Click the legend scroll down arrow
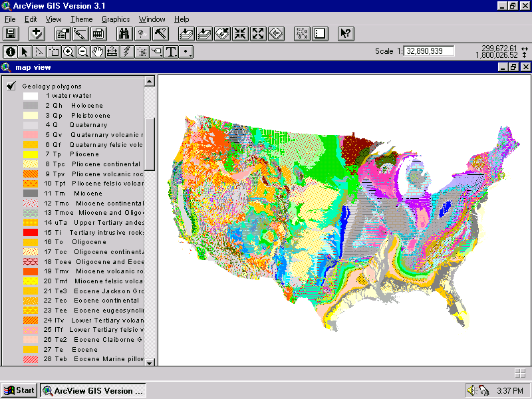This screenshot has width=532, height=399. [x=150, y=362]
